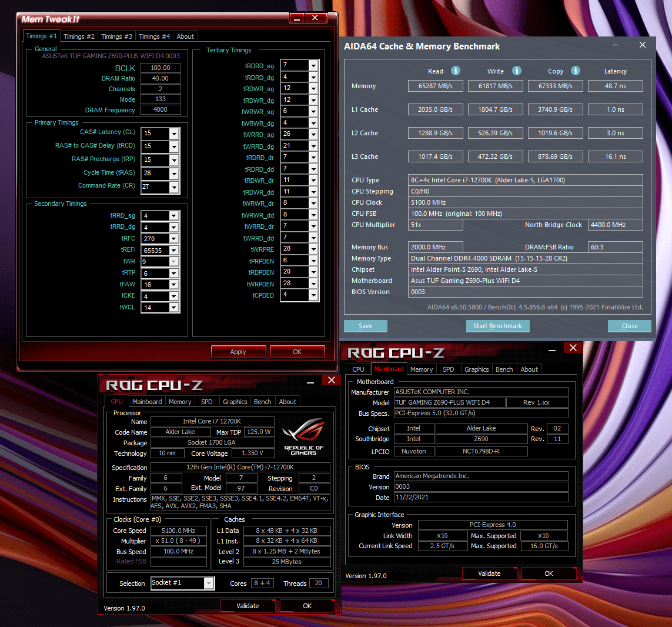This screenshot has width=672, height=627.
Task: Minimize the AIDA64 benchmark window
Action: point(616,45)
